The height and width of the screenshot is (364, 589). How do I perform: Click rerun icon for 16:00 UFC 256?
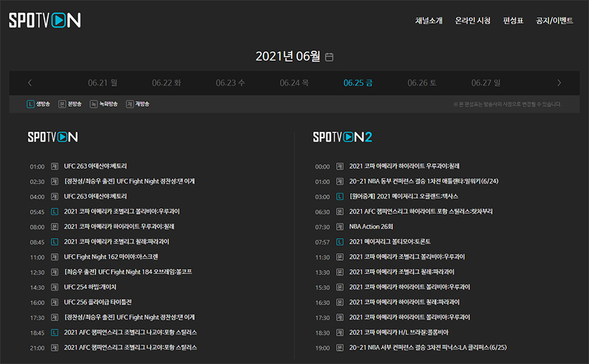click(x=55, y=302)
